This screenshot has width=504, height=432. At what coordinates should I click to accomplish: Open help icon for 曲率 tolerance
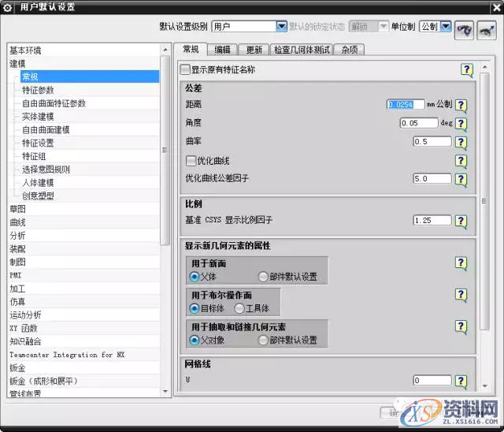(461, 142)
